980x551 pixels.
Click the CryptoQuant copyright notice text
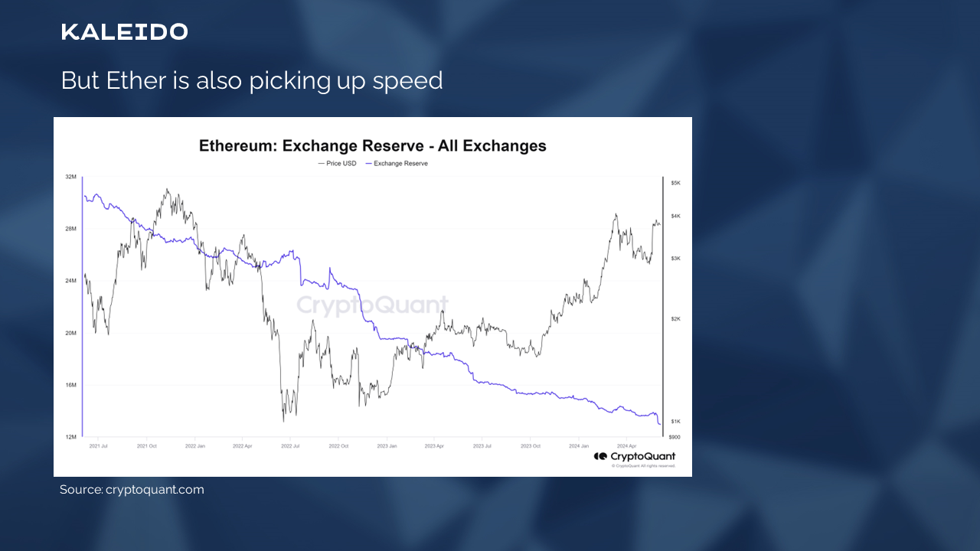point(643,465)
